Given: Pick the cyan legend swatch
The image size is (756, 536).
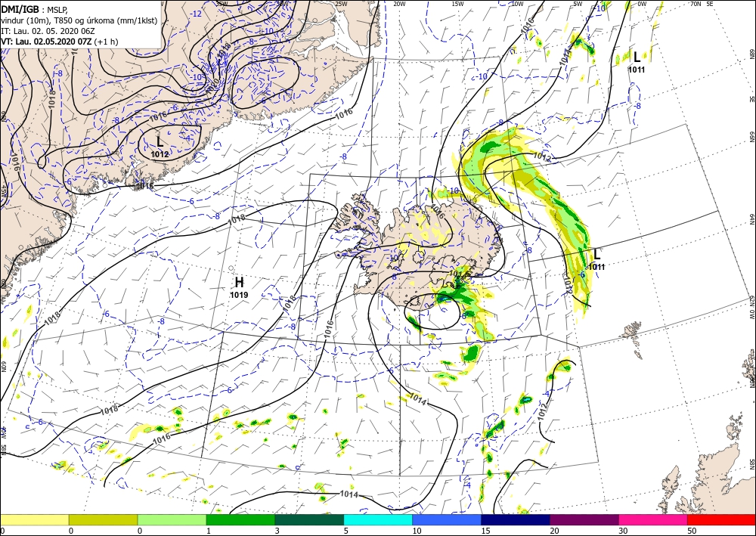Looking at the screenshot, I should click(378, 519).
